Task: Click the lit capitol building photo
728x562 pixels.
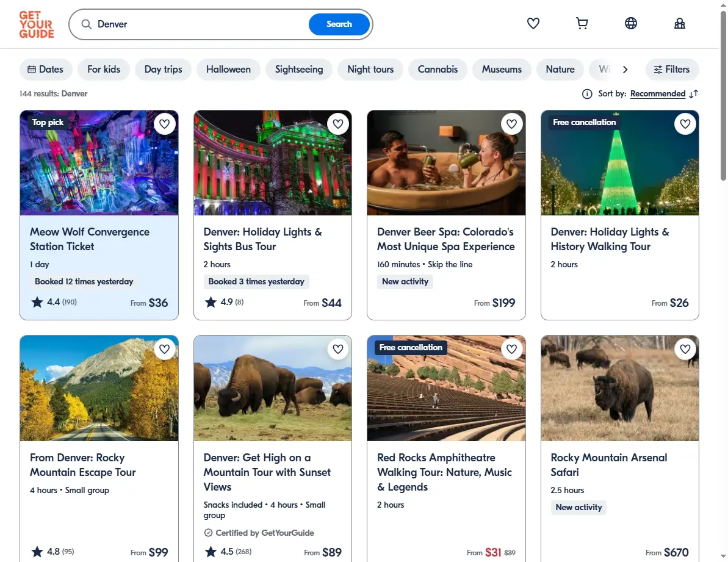Action: click(x=273, y=163)
